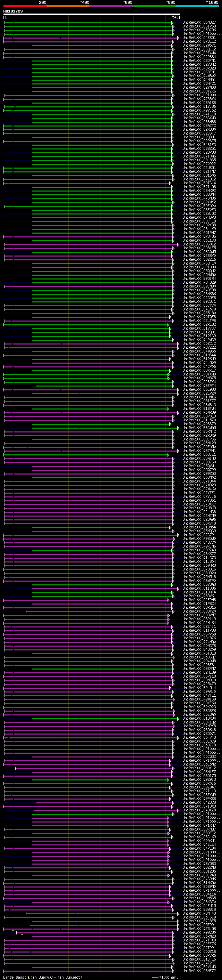Click the cyan segment of the identity legend
The width and height of the screenshot is (222, 980).
click(x=197, y=6)
